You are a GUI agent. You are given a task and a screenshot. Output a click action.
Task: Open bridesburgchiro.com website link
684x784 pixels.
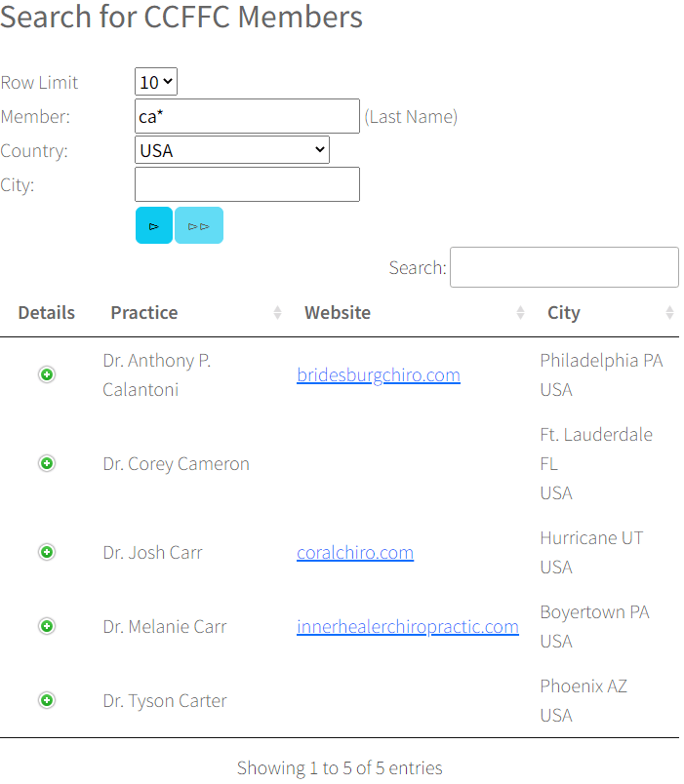tap(379, 375)
